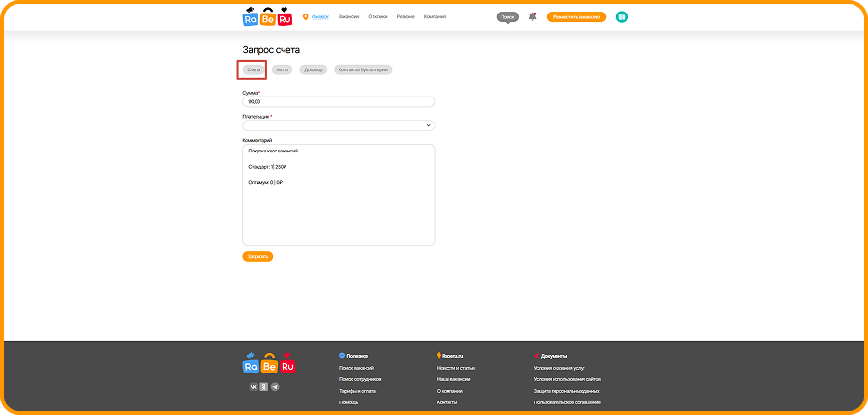Expand the Плательщик dropdown
Image resolution: width=868 pixels, height=415 pixels.
pos(339,124)
